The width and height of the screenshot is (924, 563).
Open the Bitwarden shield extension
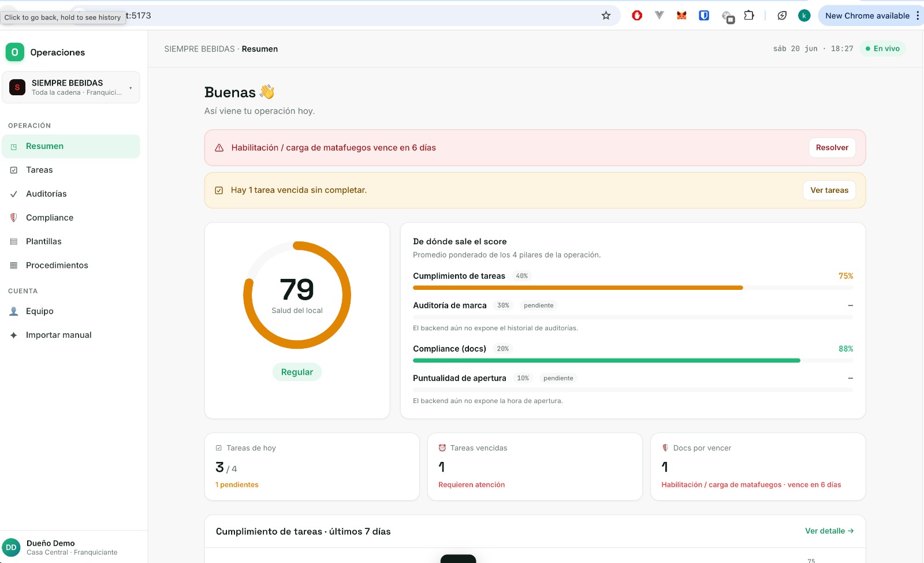click(704, 16)
